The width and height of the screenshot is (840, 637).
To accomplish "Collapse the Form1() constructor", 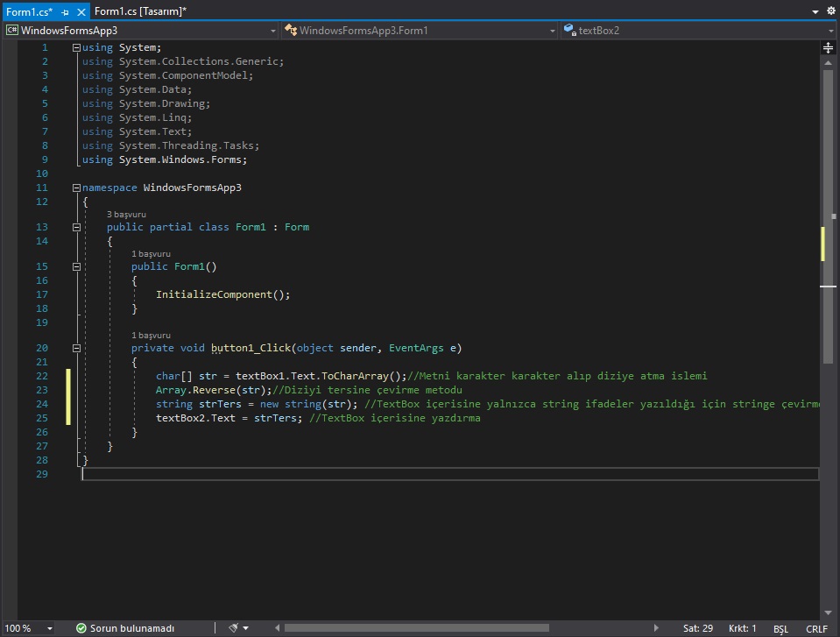I will click(76, 266).
